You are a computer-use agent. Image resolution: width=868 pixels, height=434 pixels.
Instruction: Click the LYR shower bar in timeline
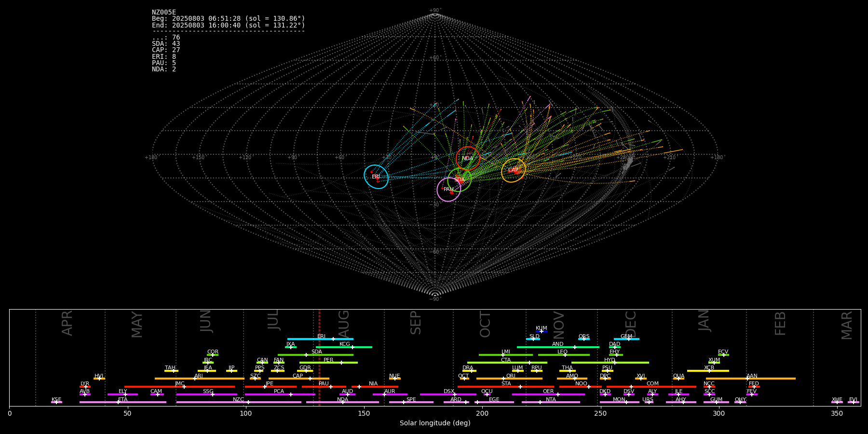(85, 387)
